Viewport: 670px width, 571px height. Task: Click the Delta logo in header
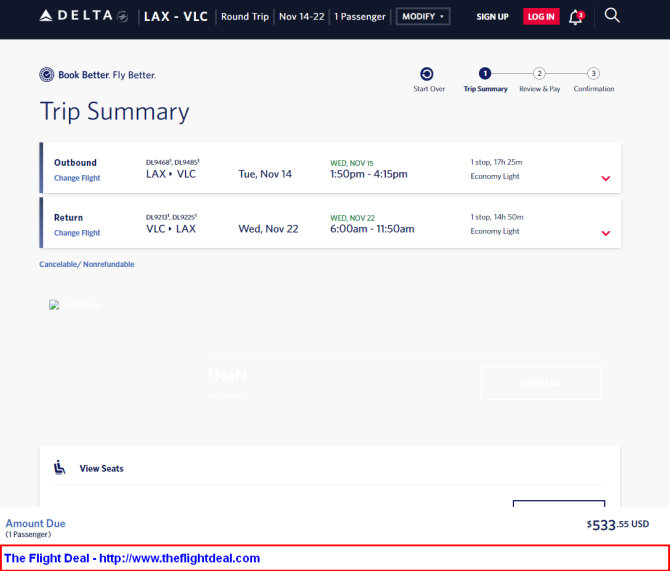[84, 16]
